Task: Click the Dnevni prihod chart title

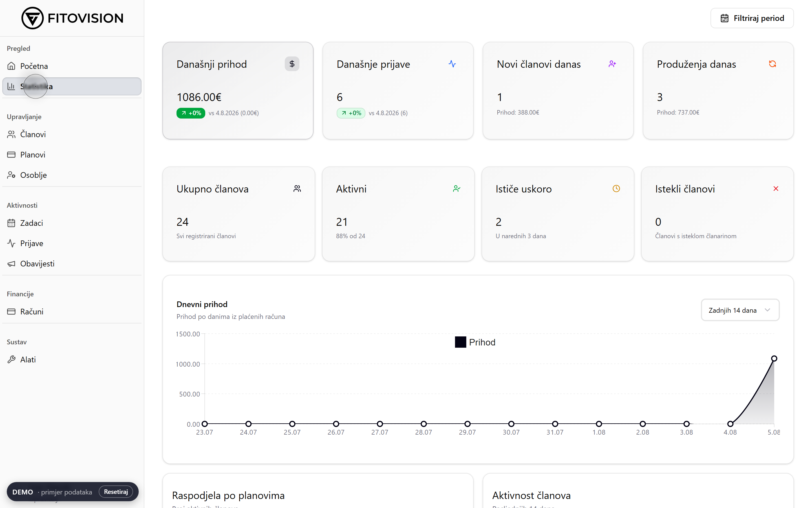Action: tap(202, 304)
